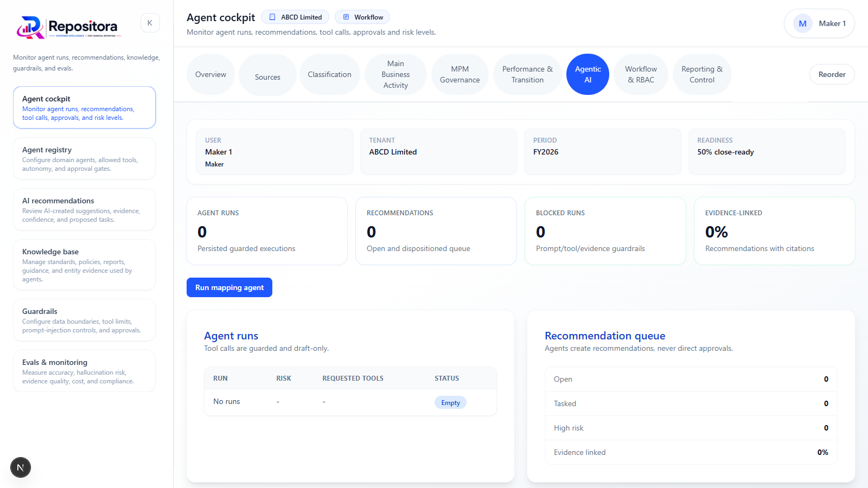Open Reporting & Control tab
Viewport: 868px width, 488px height.
click(702, 74)
